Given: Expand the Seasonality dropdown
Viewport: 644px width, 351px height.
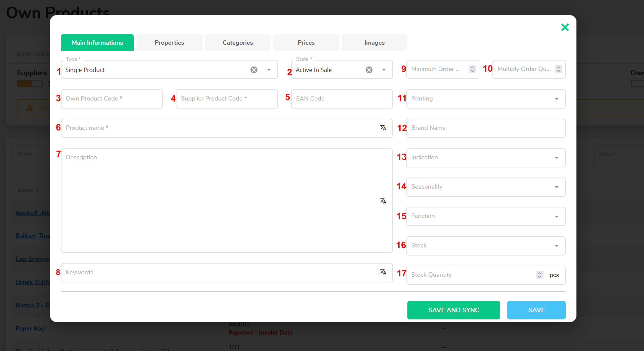Looking at the screenshot, I should click(557, 187).
